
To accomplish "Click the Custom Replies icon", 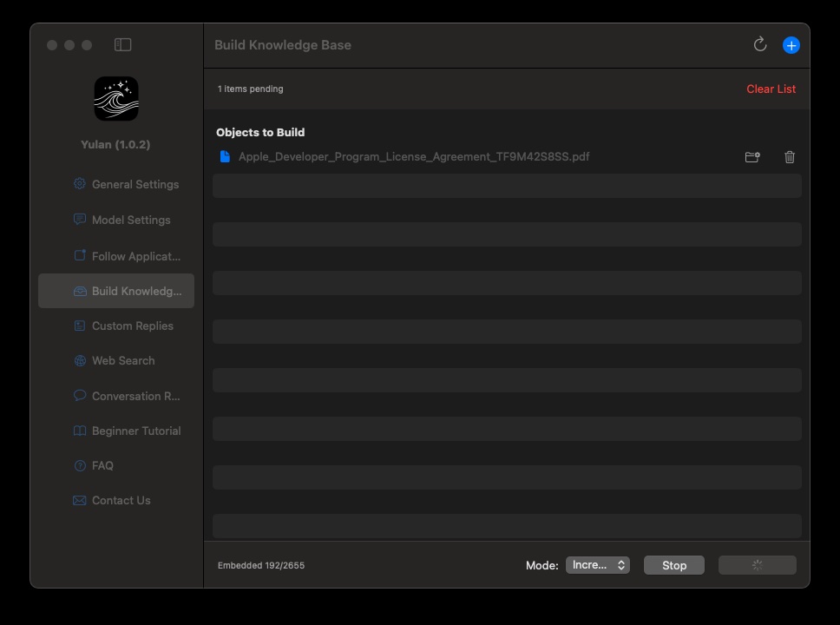I will [79, 326].
